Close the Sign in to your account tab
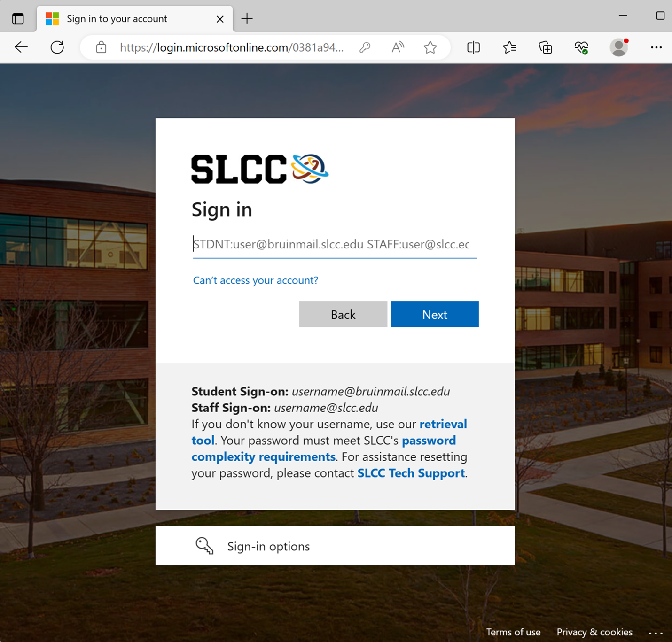Image resolution: width=672 pixels, height=642 pixels. coord(220,19)
